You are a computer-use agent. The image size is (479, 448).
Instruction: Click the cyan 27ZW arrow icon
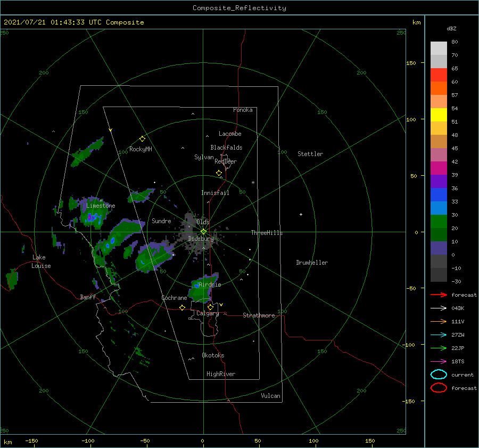[439, 335]
